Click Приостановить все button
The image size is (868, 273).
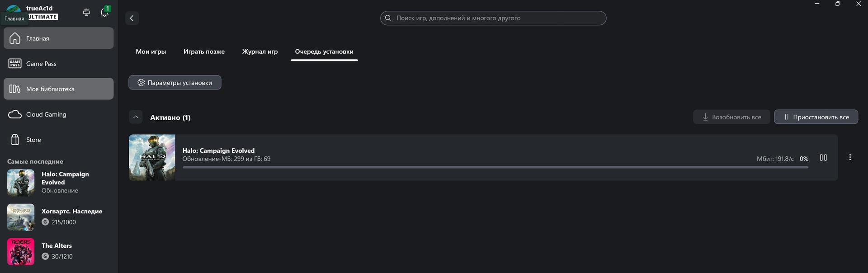pos(816,117)
